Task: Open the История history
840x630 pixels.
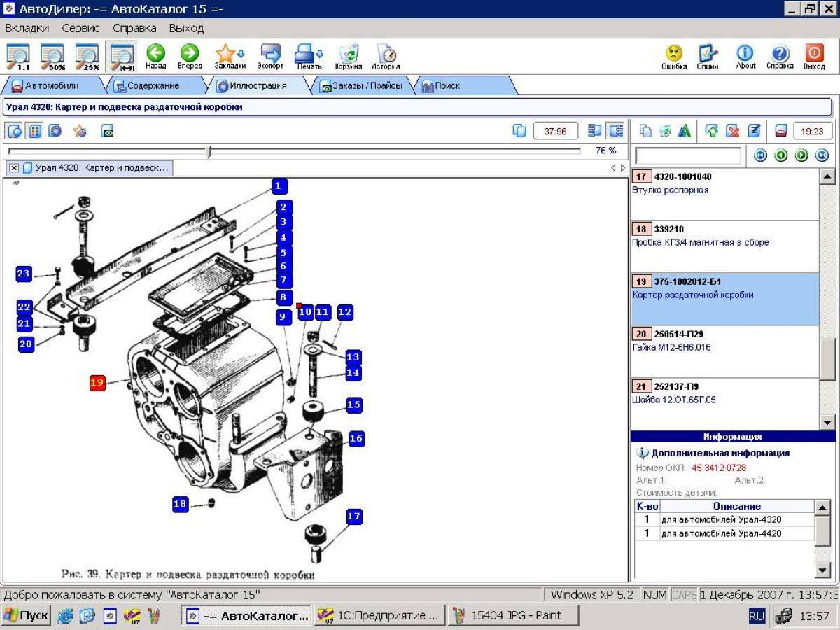Action: pos(386,57)
